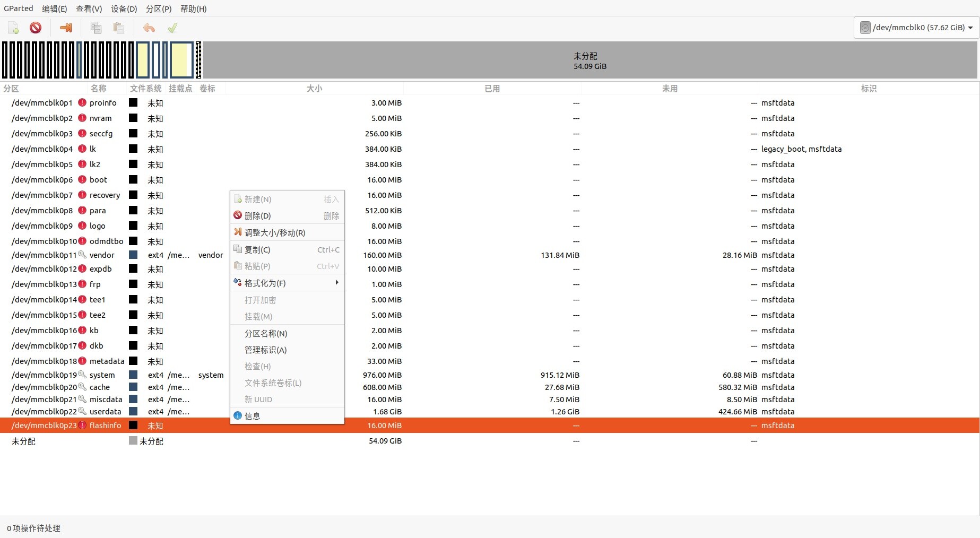
Task: Click the black filesystem swatch in proinfo row
Action: pos(133,102)
